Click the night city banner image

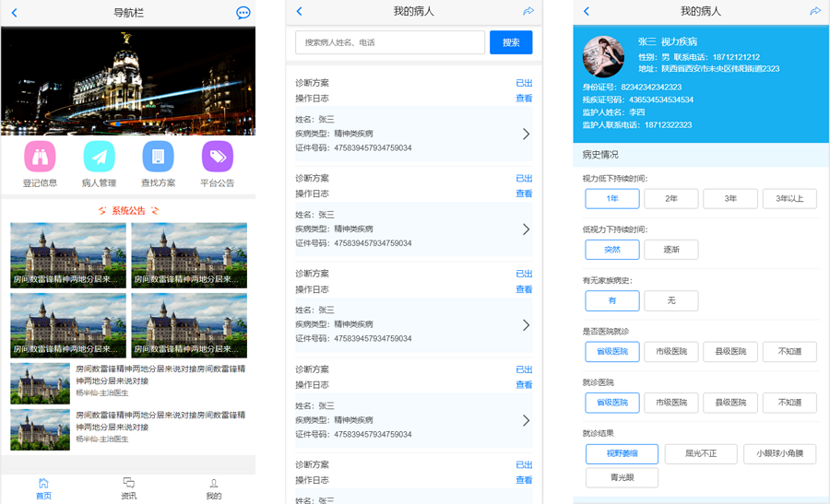pyautogui.click(x=128, y=81)
